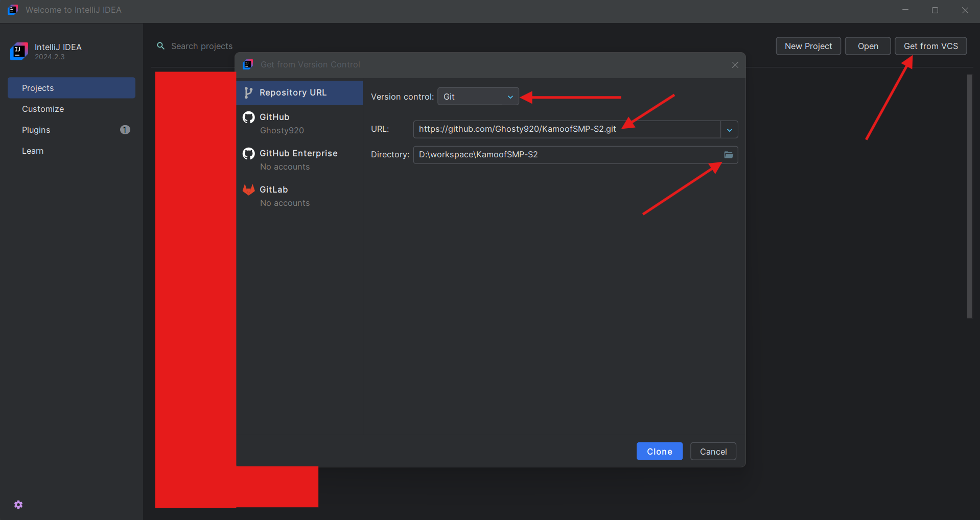
Task: Click the "2024.2.3" version text
Action: coord(50,57)
